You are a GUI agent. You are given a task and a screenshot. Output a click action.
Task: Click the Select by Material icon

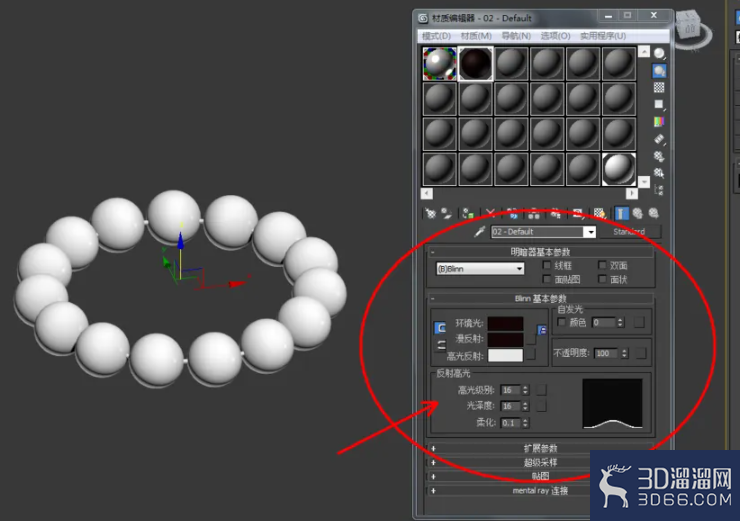click(659, 173)
